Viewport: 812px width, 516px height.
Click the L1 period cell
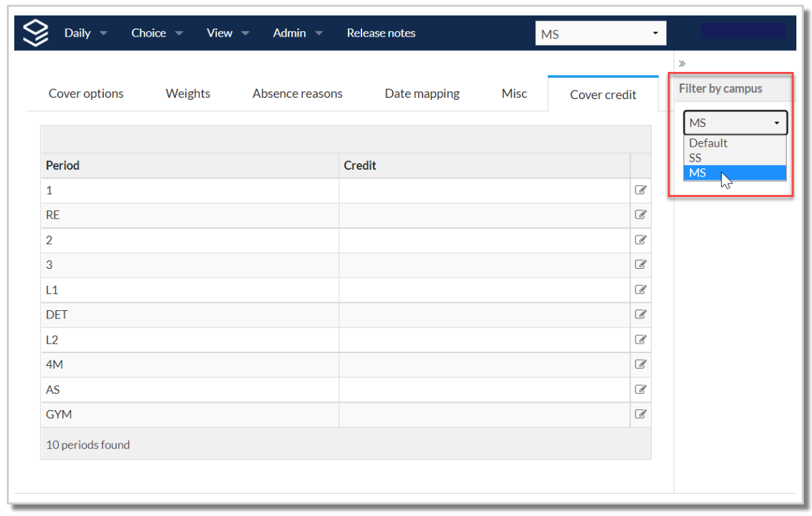tap(190, 290)
